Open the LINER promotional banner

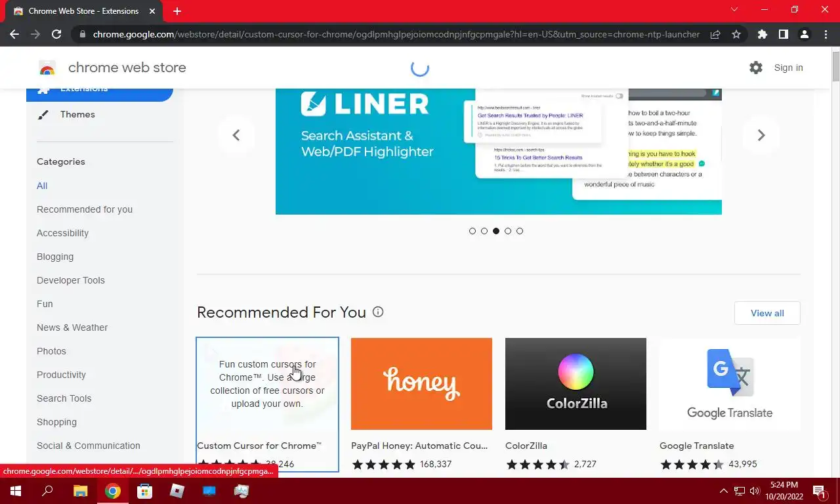pyautogui.click(x=499, y=151)
